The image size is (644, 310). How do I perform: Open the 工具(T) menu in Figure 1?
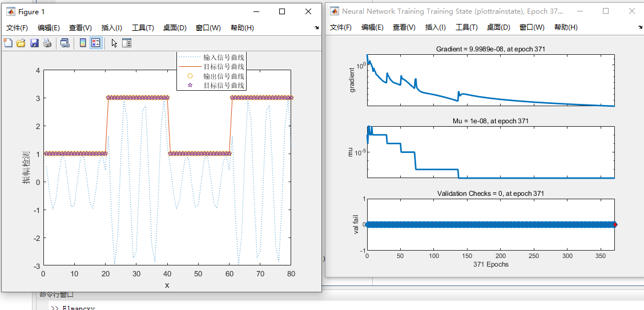[x=143, y=28]
